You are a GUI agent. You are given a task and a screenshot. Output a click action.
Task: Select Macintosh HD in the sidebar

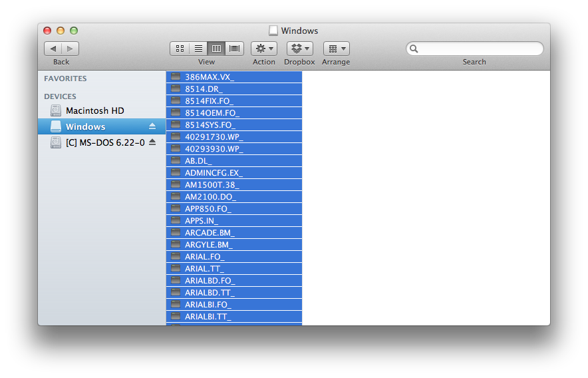click(102, 110)
